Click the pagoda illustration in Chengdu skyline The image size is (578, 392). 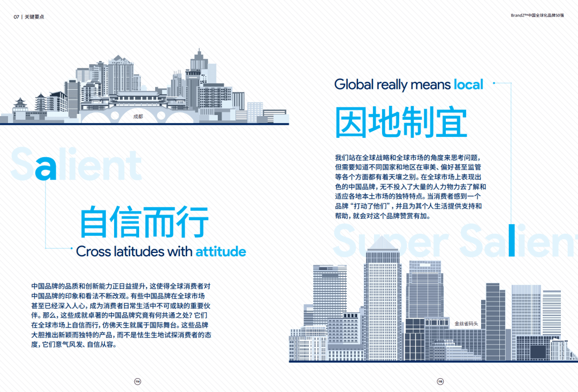click(41, 101)
